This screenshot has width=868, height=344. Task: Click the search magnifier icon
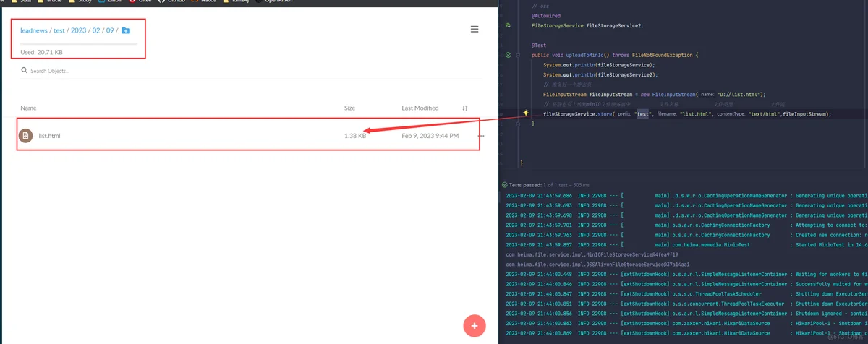click(25, 71)
